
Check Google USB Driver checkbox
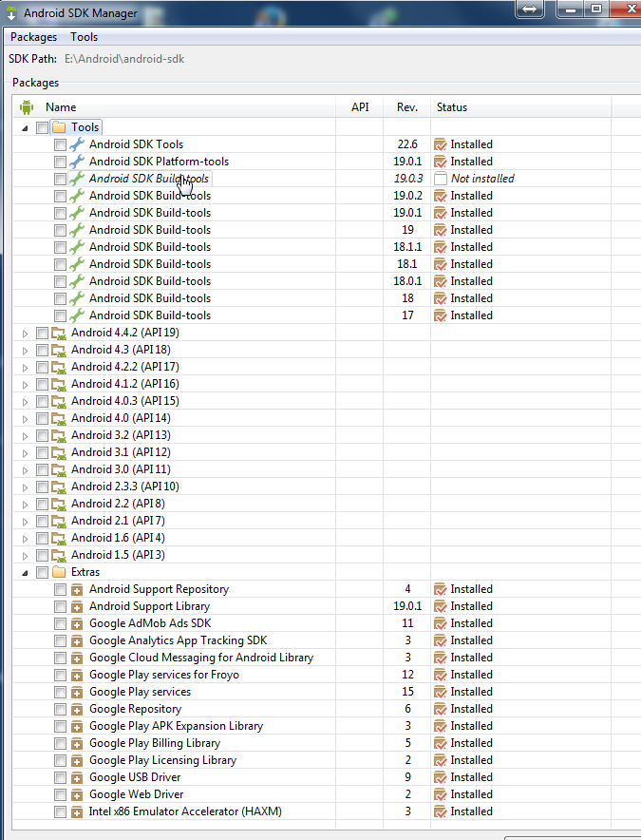point(60,777)
